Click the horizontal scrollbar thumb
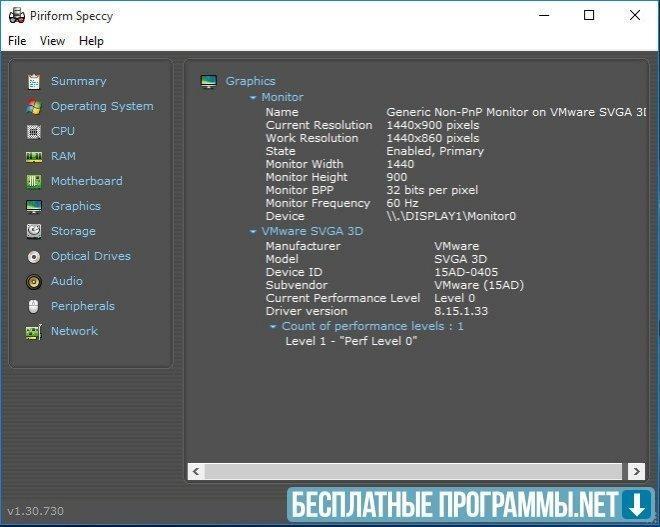The image size is (660, 527). (413, 471)
